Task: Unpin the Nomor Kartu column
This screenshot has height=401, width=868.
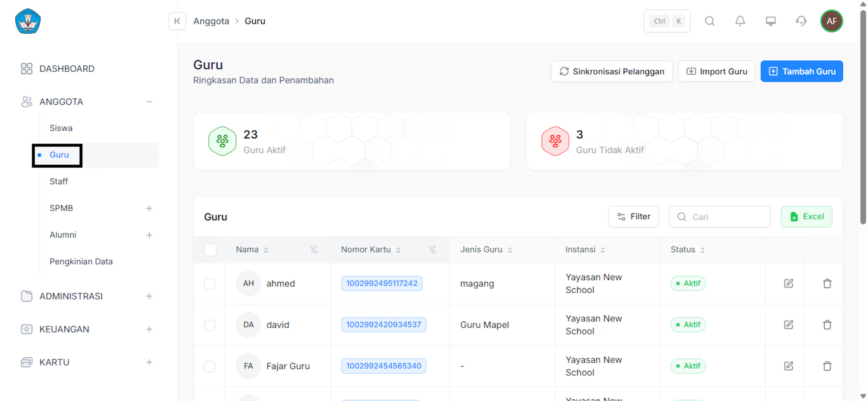Action: (x=432, y=250)
